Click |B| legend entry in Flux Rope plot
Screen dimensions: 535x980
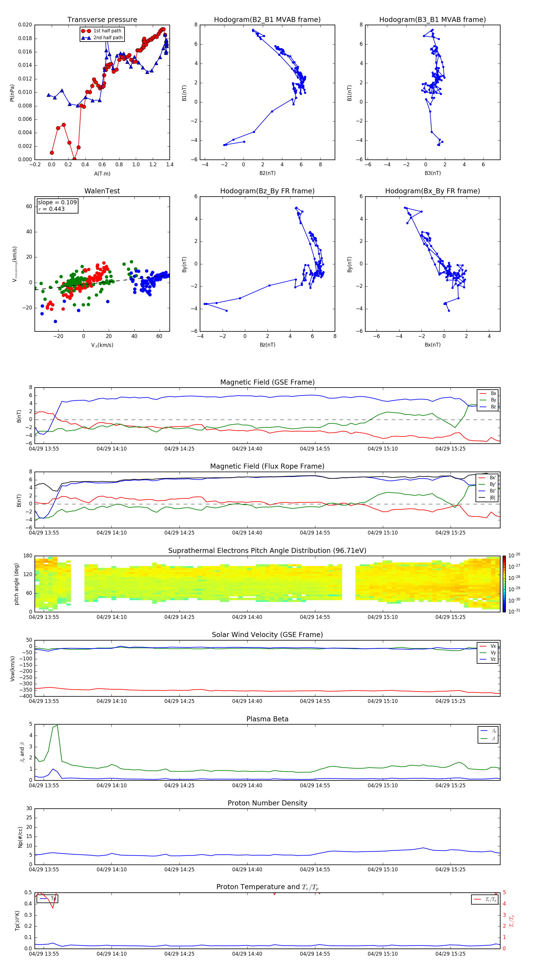[x=487, y=498]
